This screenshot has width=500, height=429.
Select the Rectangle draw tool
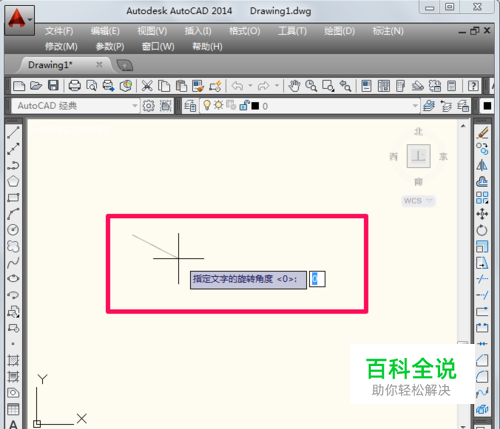(x=13, y=198)
